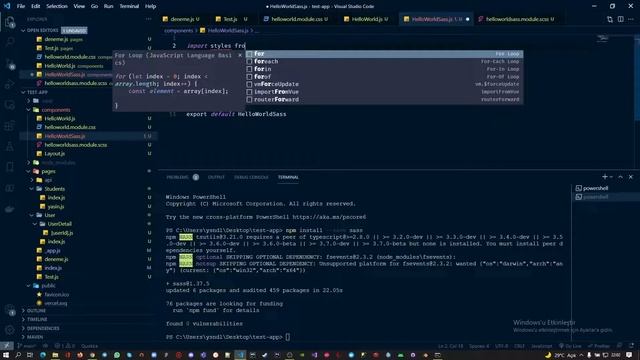640x360 pixels.
Task: Open the Accounts icon in activity bar
Action: 10,310
